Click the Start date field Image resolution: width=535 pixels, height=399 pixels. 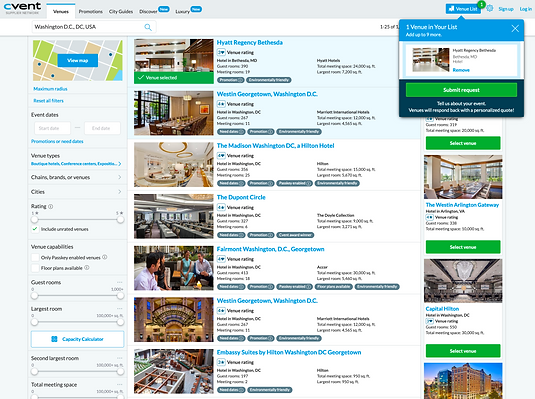53,128
